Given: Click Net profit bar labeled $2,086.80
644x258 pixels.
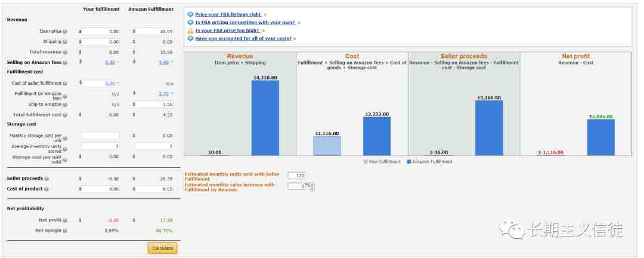Looking at the screenshot, I should [x=601, y=137].
